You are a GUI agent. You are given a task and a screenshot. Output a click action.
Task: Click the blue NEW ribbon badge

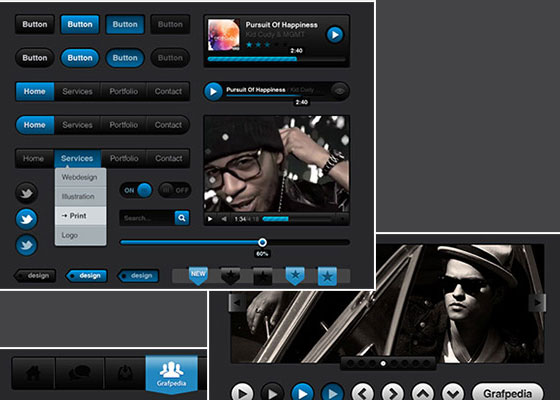tap(198, 276)
